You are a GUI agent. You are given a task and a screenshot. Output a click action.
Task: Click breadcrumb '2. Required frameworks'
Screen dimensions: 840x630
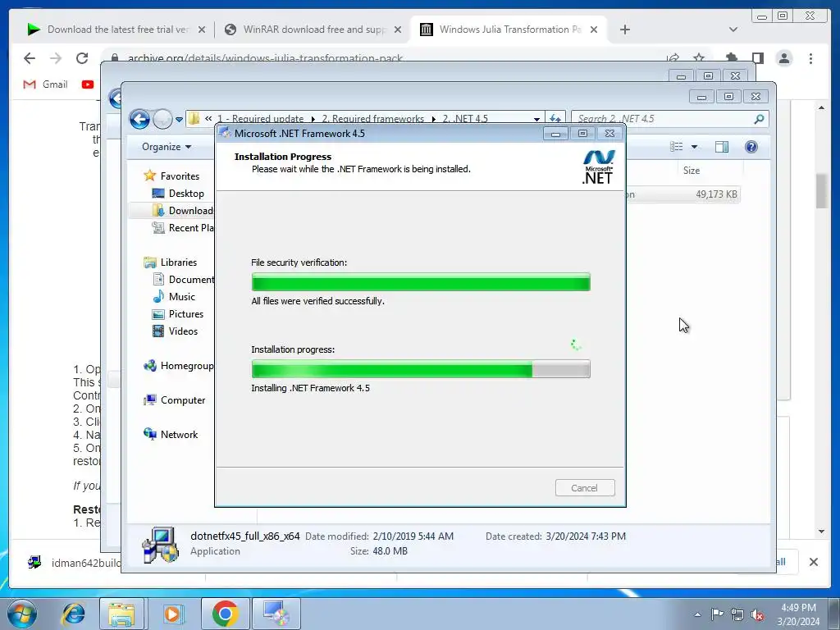[373, 119]
